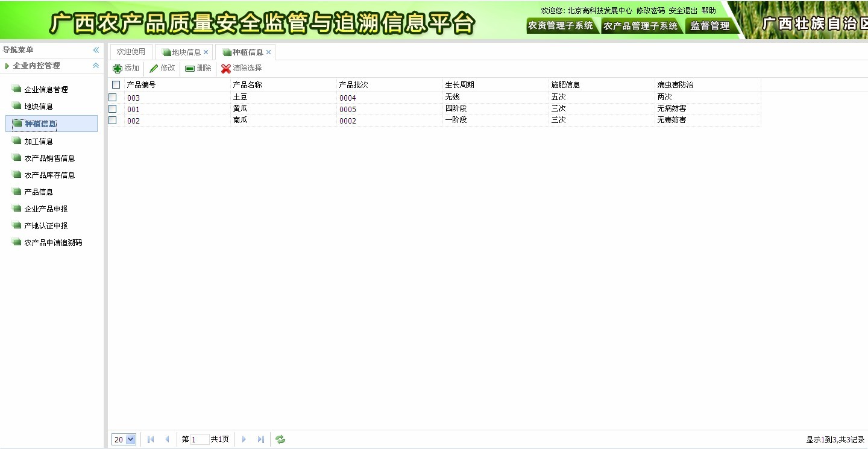
Task: Switch to the 欢迎使用 tab
Action: [131, 52]
